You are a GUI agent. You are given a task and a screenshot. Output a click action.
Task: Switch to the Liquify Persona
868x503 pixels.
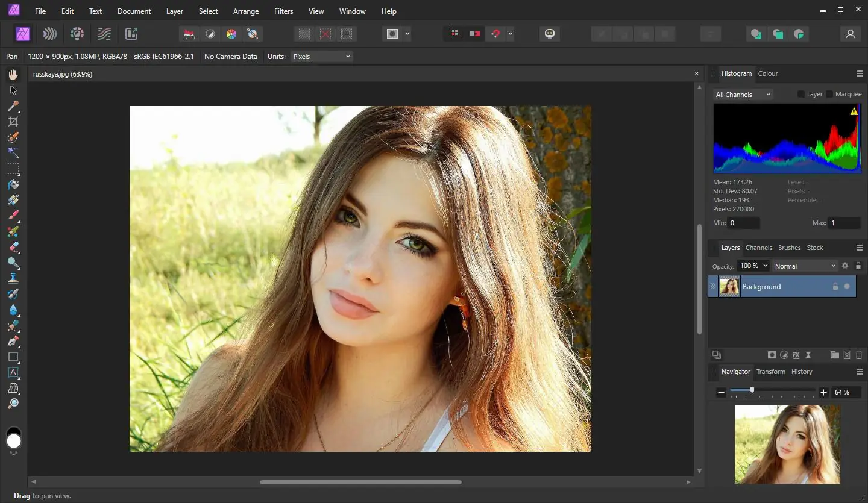pos(50,34)
